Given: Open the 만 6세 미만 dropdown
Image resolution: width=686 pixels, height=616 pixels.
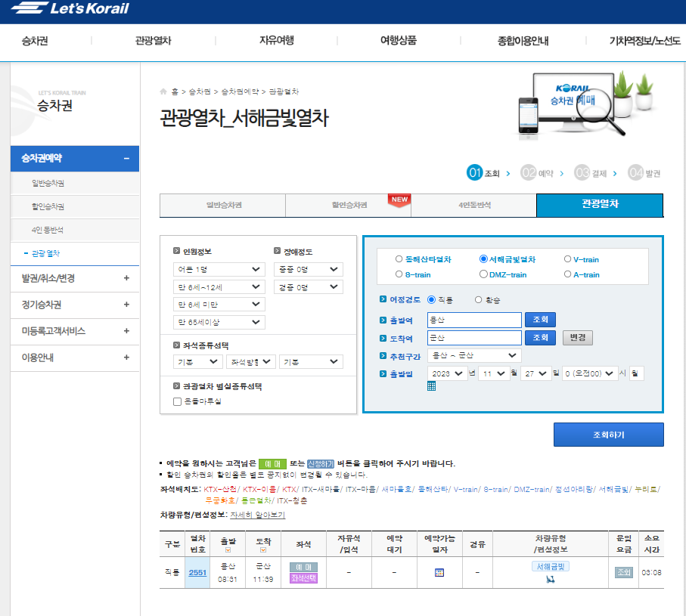Looking at the screenshot, I should 219,305.
